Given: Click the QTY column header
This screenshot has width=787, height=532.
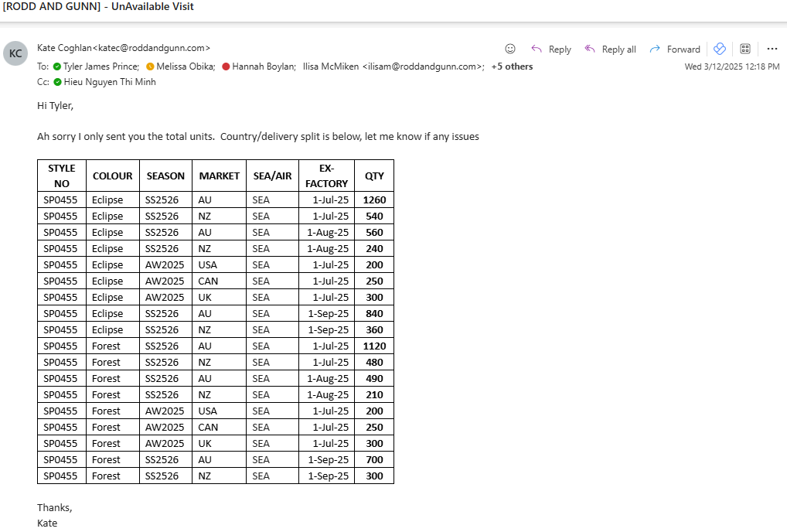Looking at the screenshot, I should coord(374,176).
